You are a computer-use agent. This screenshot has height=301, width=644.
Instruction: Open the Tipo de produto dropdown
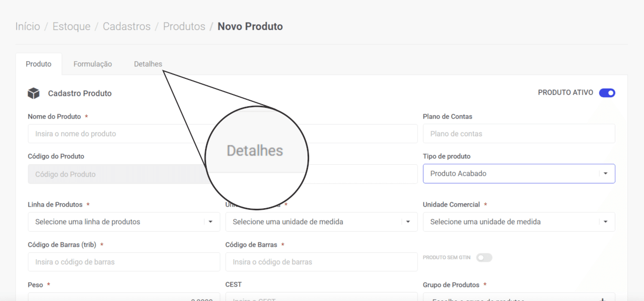click(519, 174)
